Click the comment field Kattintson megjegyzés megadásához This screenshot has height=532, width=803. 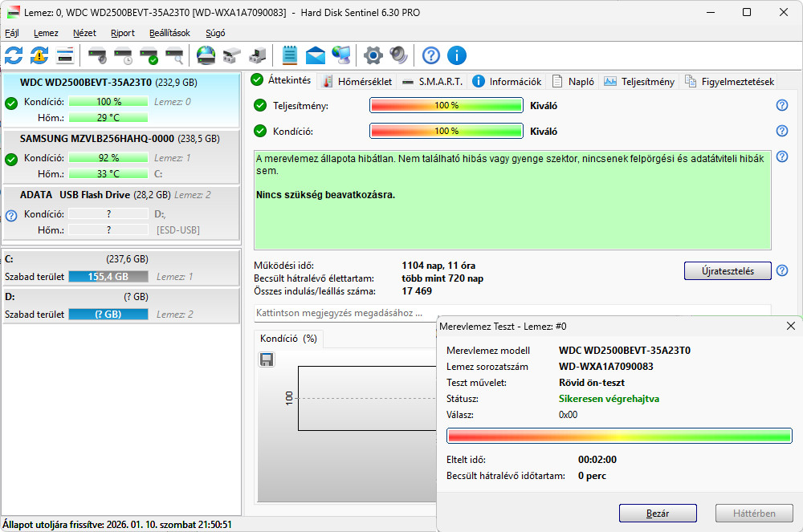pos(345,312)
